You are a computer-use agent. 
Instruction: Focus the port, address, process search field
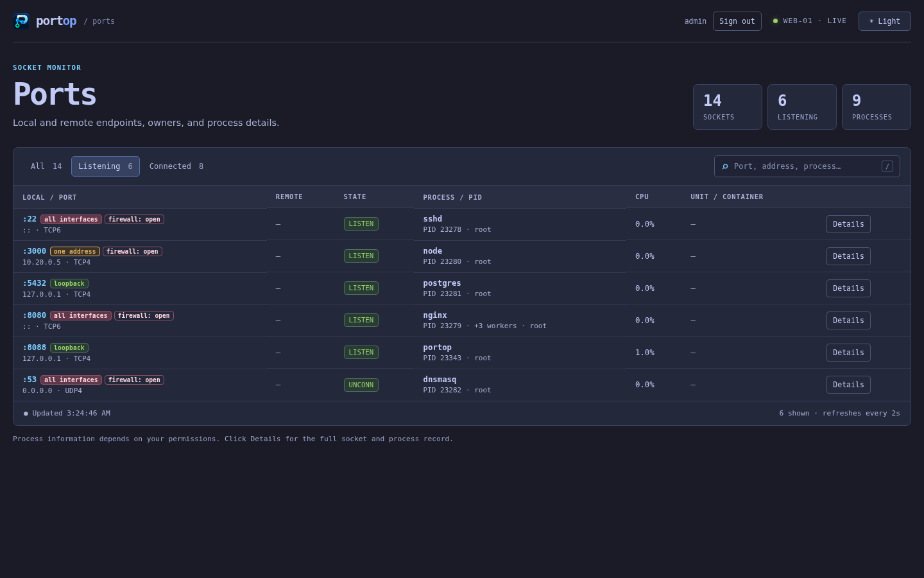807,166
